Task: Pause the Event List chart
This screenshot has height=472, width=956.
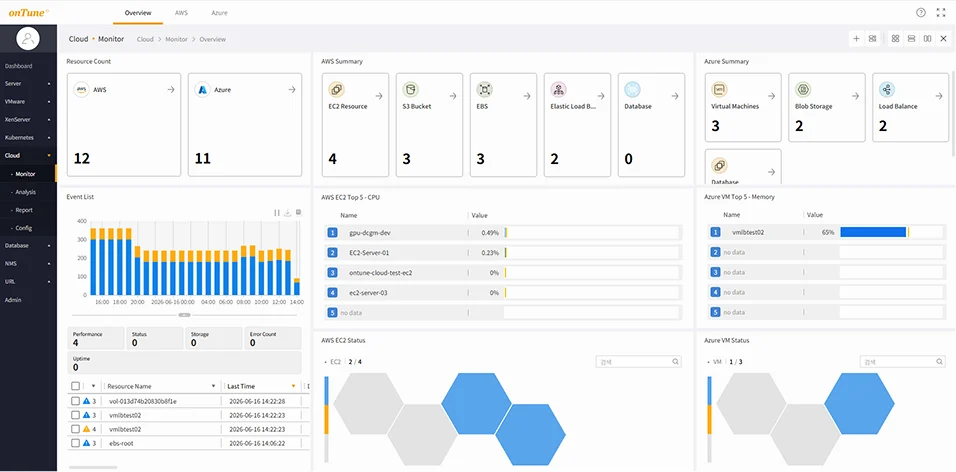Action: (x=277, y=213)
